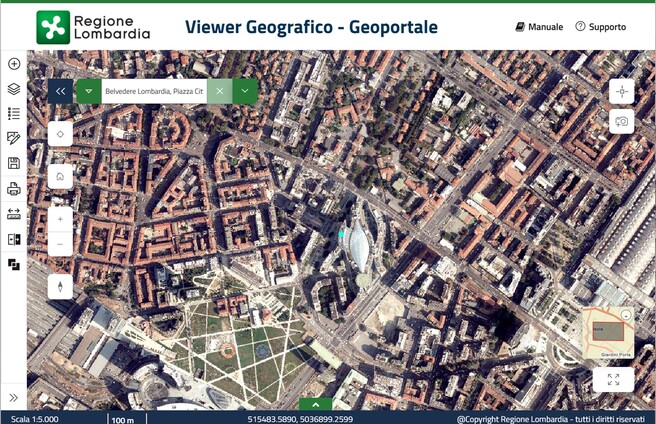This screenshot has height=424, width=656.
Task: Open the Manuale link
Action: point(539,27)
